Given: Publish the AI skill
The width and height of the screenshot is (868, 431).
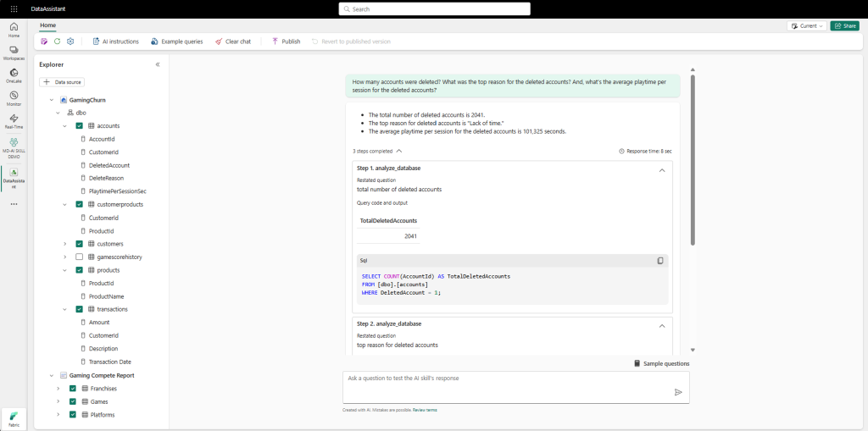Looking at the screenshot, I should 287,41.
